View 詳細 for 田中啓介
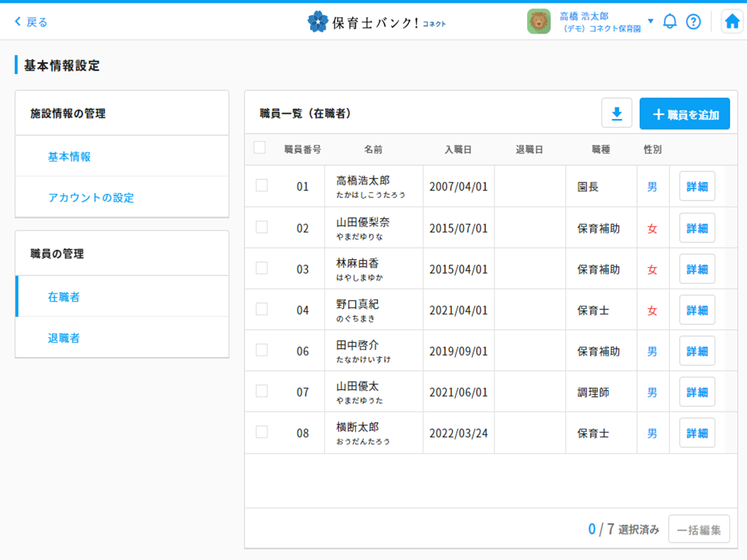 [x=697, y=351]
